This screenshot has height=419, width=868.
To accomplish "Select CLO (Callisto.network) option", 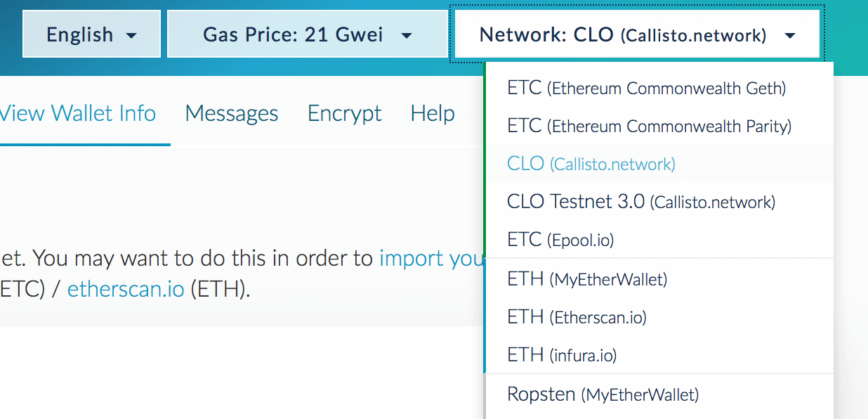I will [591, 165].
